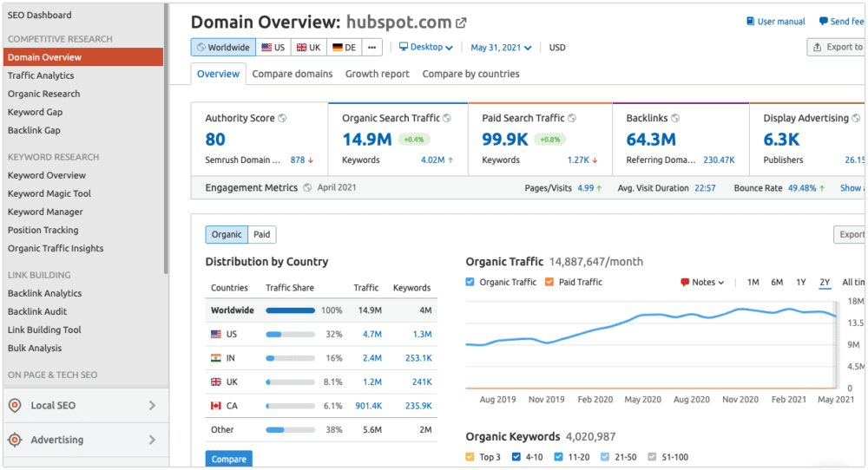Open Backlink Audit in sidebar

tap(37, 311)
